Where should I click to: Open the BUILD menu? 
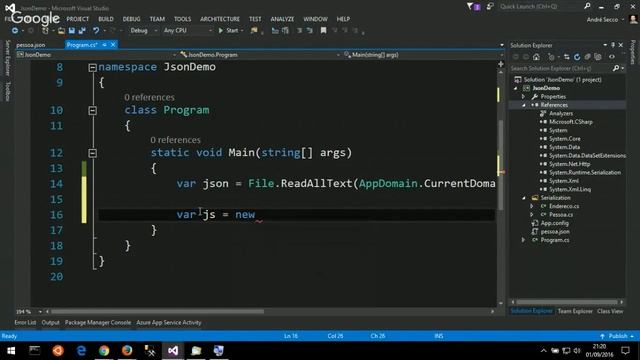pyautogui.click(x=106, y=19)
